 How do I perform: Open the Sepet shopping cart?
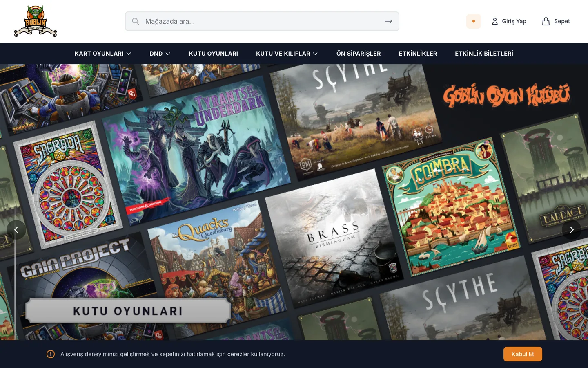pos(556,21)
